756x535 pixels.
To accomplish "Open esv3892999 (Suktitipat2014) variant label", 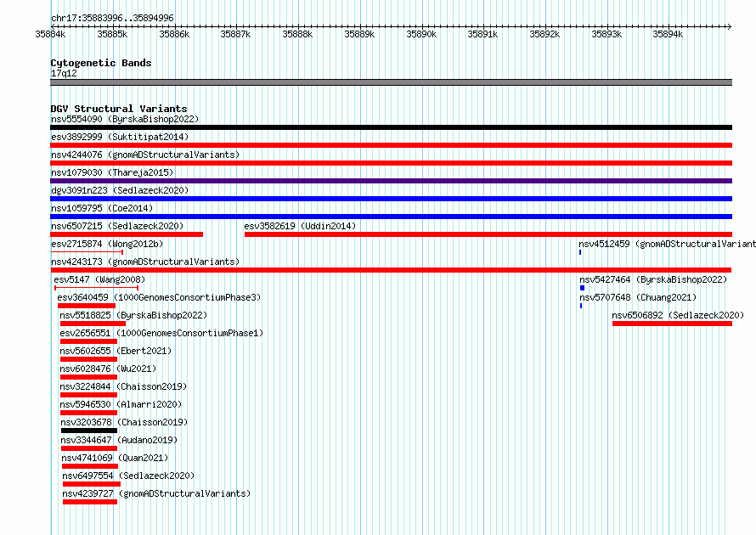I will (x=120, y=137).
